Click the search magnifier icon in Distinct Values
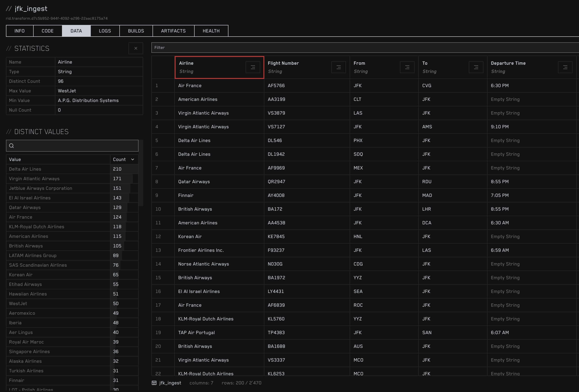The image size is (579, 392). [11, 145]
